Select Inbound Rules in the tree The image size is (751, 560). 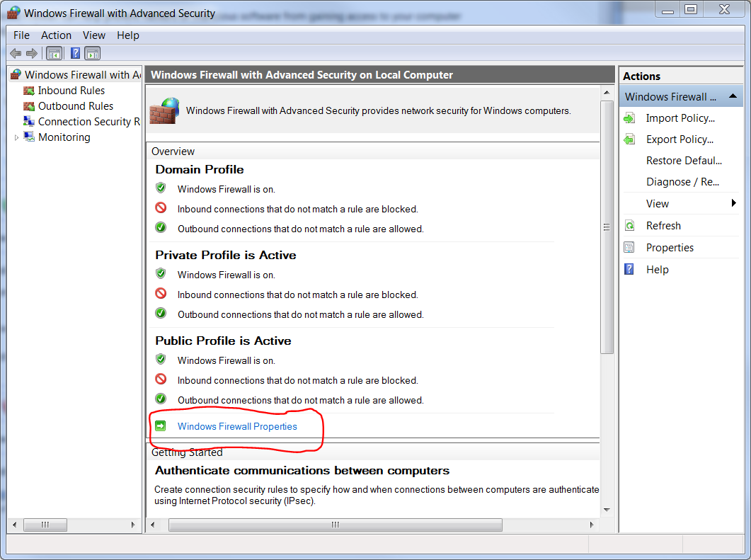point(71,91)
